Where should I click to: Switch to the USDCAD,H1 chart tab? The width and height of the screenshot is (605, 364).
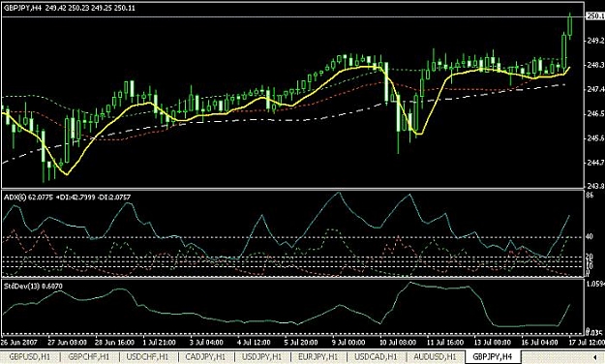[376, 356]
